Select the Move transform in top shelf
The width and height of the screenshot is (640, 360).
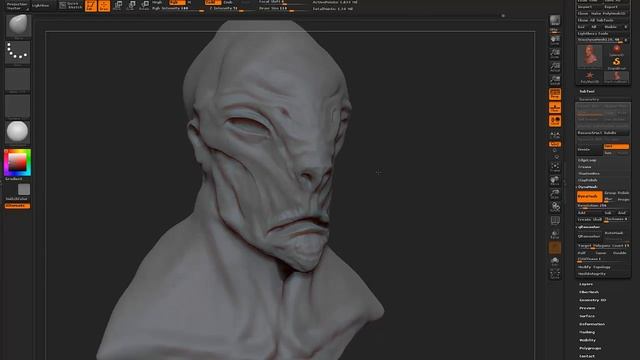coord(118,5)
